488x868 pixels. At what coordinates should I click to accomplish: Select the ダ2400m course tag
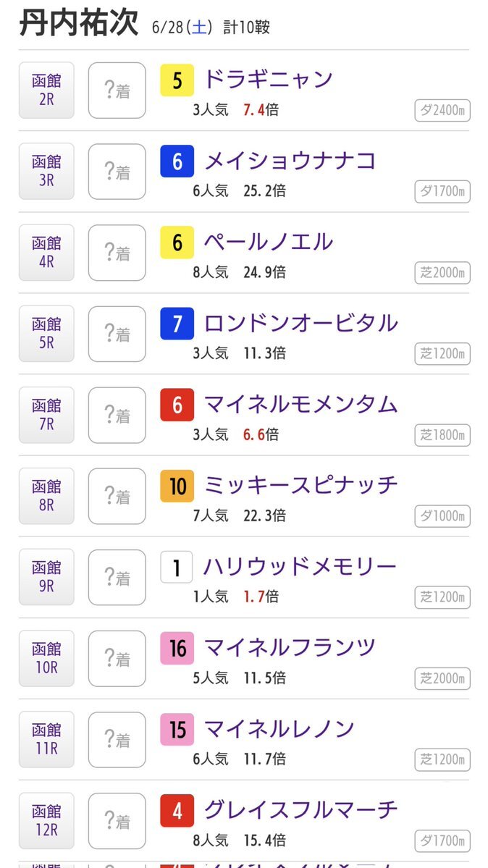tap(442, 110)
